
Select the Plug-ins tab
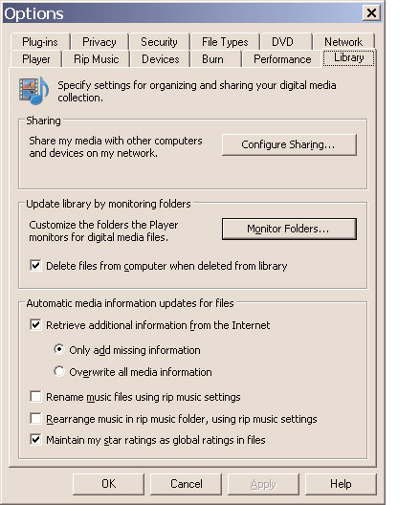coord(40,41)
